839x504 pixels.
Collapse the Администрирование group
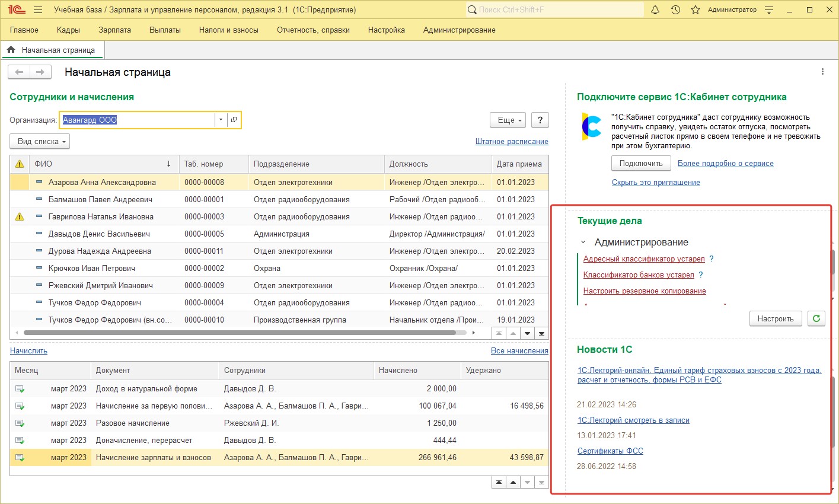tap(583, 242)
